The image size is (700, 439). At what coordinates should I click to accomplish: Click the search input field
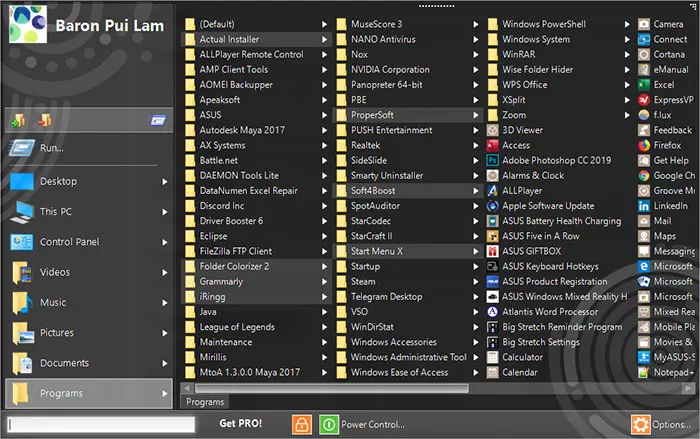pos(101,425)
